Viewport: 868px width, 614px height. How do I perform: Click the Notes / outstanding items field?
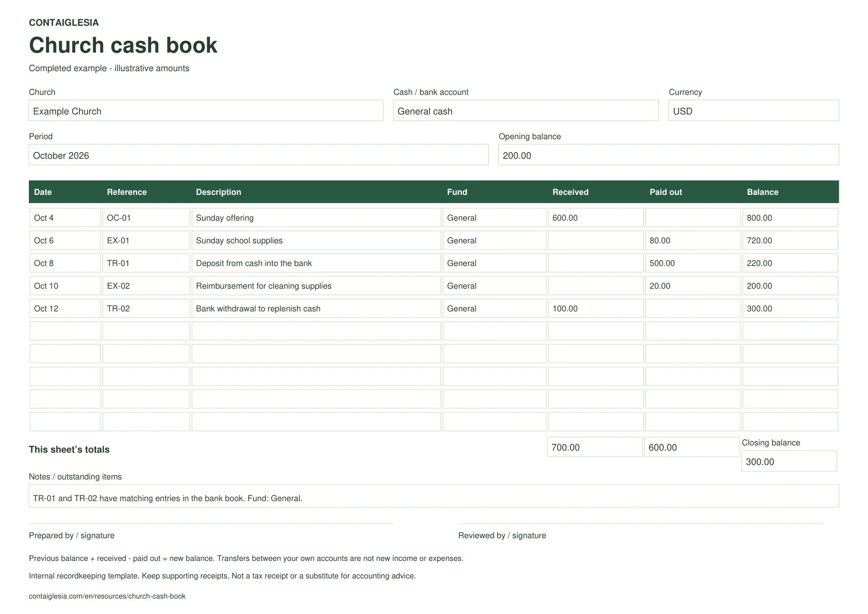[x=434, y=496]
